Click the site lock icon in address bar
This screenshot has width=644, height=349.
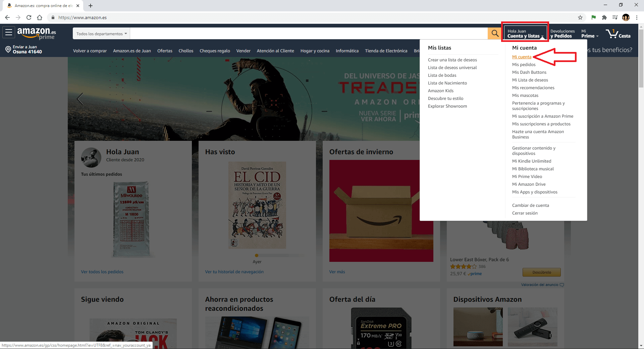53,17
